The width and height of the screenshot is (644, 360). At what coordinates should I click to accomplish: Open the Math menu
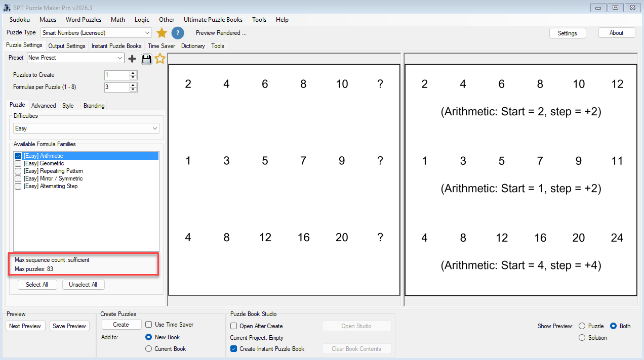118,20
